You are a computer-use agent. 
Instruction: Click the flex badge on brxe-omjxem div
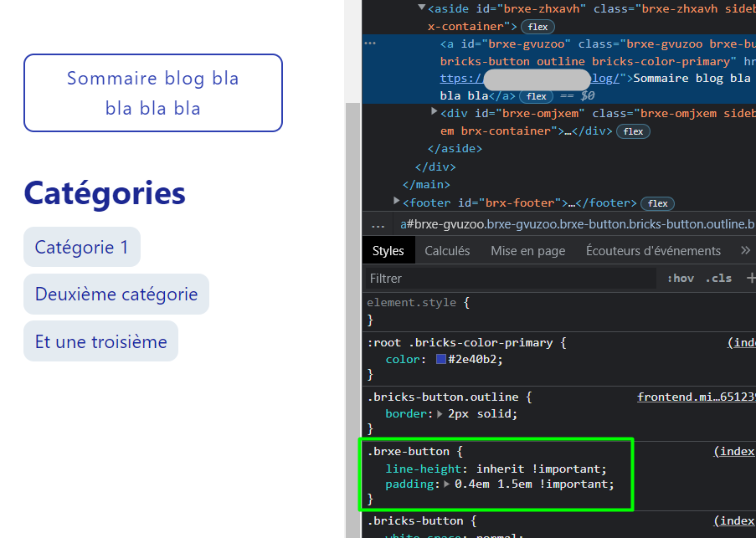click(x=633, y=131)
